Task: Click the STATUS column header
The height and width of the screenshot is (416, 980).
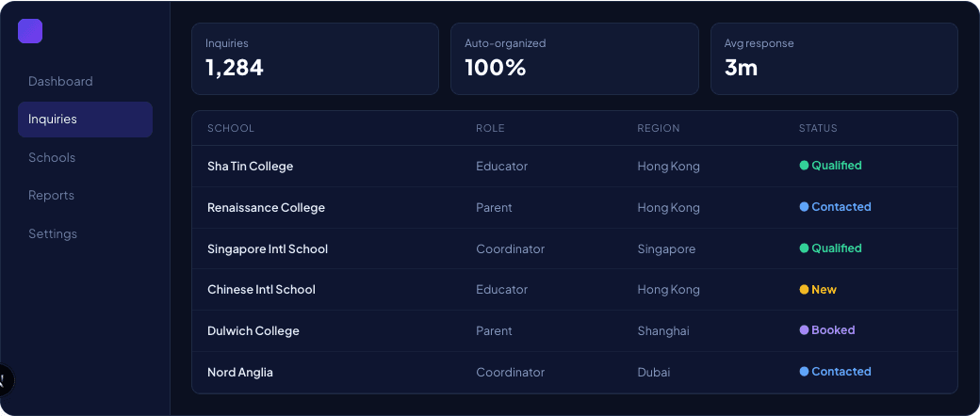Action: 818,128
